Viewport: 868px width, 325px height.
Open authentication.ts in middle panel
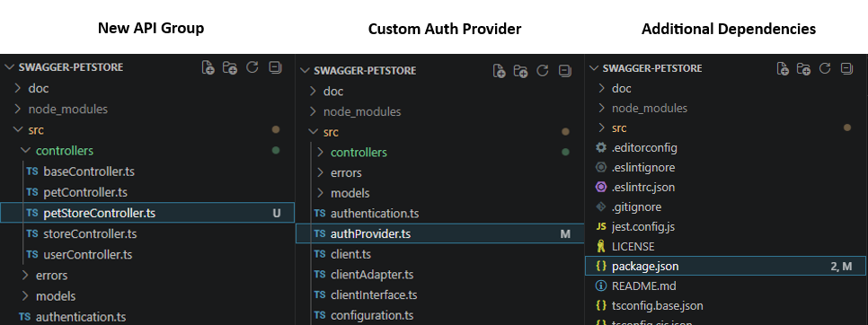[375, 214]
